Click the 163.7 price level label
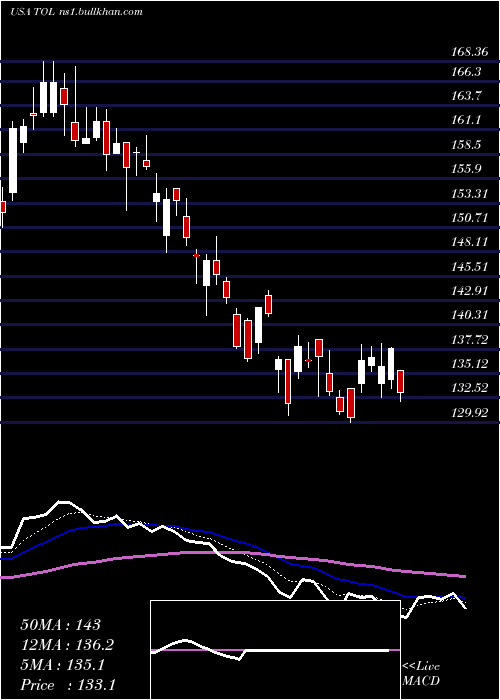 tap(467, 96)
